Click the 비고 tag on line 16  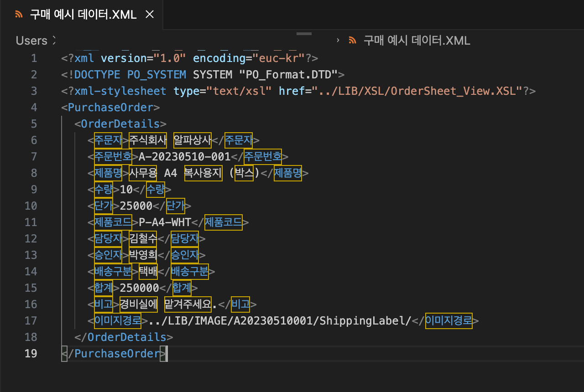(103, 304)
